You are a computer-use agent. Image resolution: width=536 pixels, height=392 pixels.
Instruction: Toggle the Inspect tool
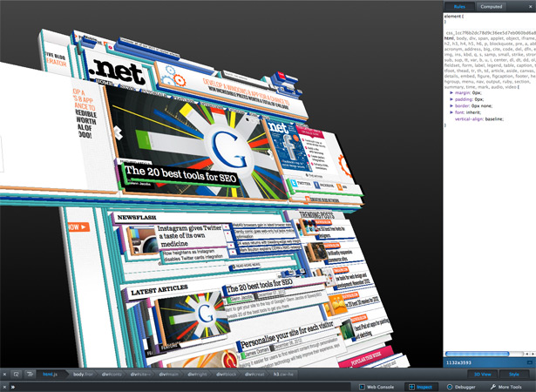point(421,387)
